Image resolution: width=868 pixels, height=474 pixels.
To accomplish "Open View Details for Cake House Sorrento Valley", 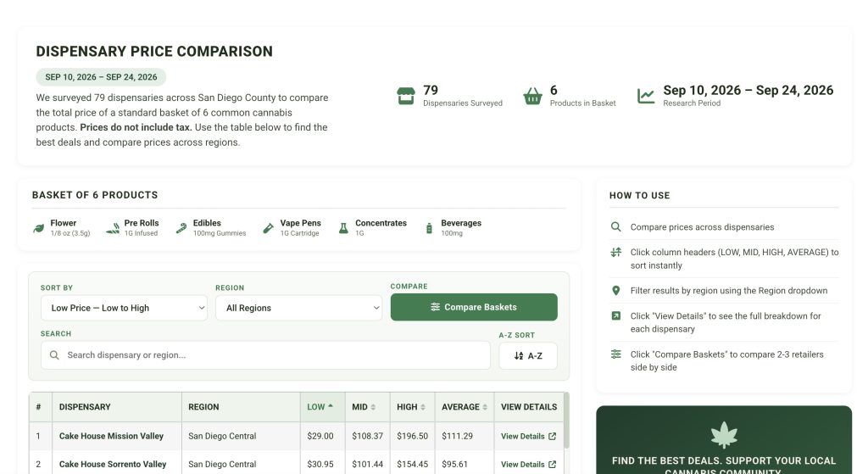I will click(x=528, y=464).
